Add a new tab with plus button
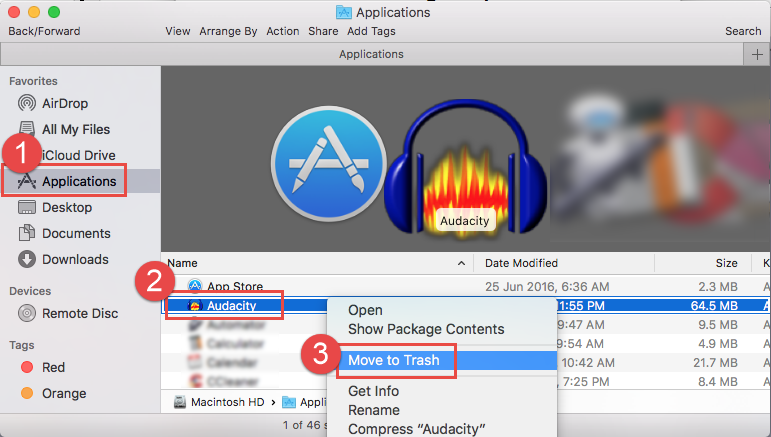 tap(757, 54)
